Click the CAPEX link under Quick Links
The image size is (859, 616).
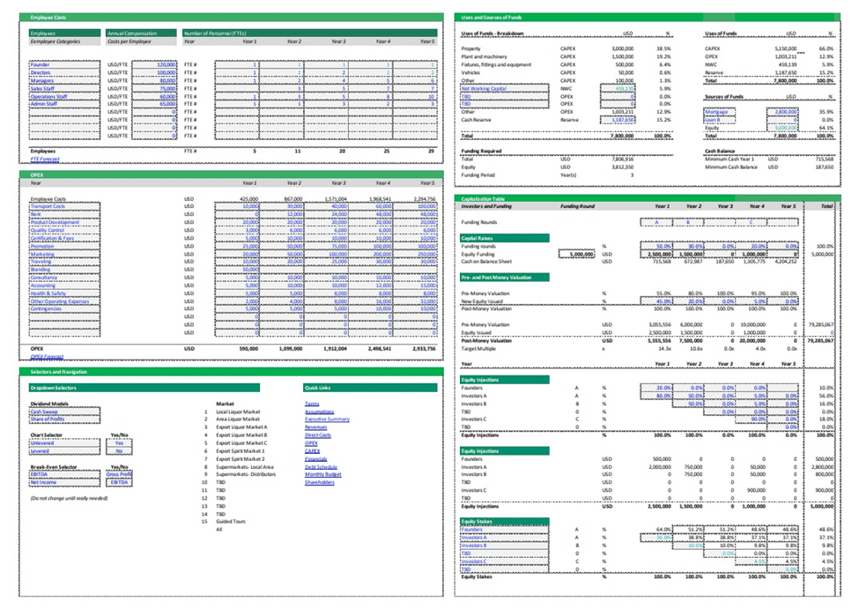click(x=312, y=451)
